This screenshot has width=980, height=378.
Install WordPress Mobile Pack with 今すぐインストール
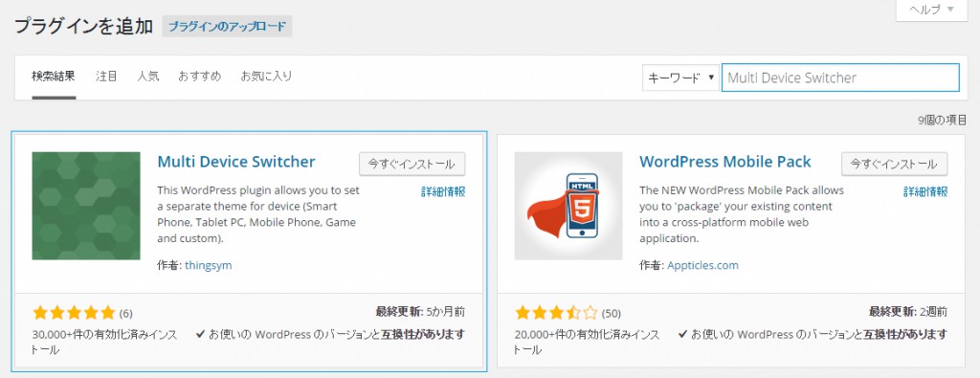pyautogui.click(x=895, y=165)
